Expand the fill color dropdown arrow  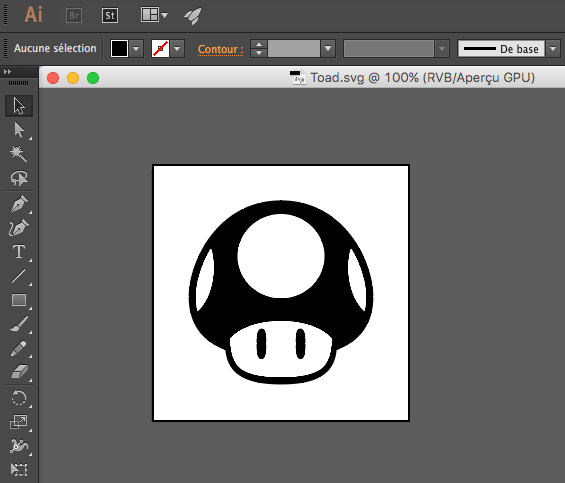136,49
